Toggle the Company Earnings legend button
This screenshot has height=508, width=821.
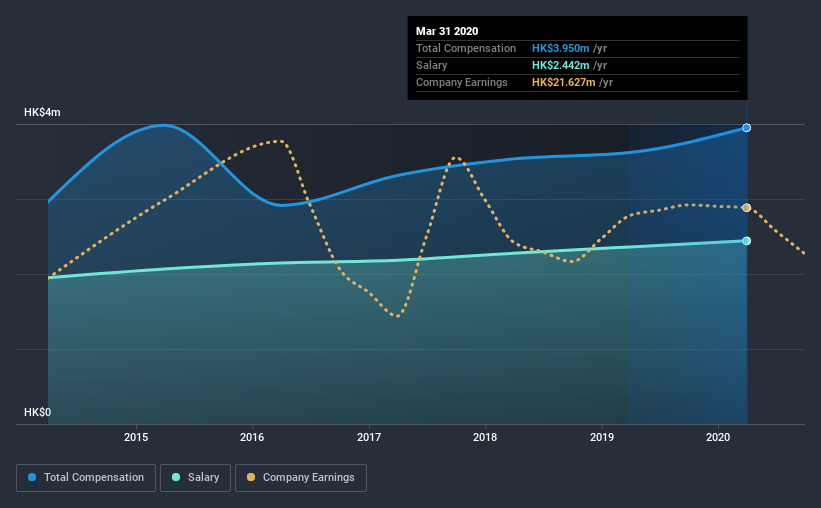[301, 478]
